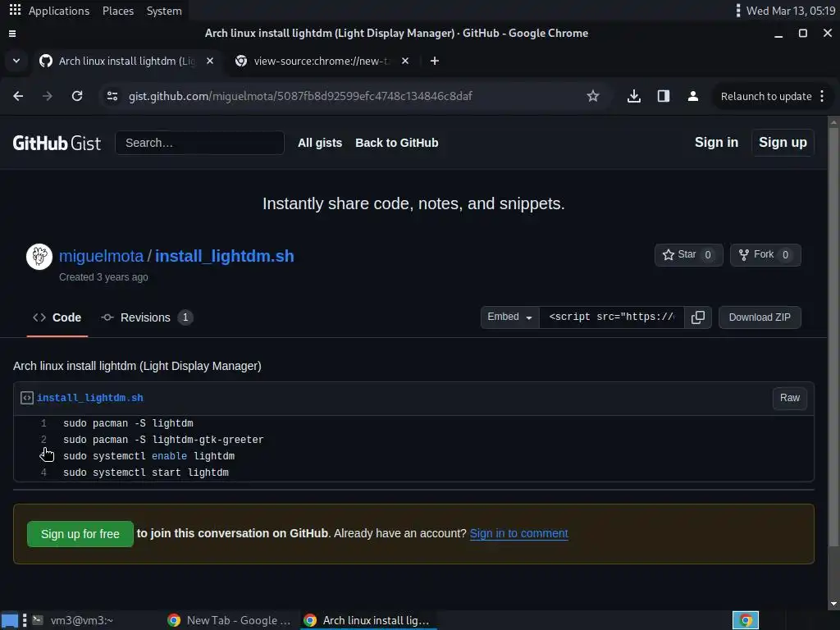Click line number 1 in code
The width and height of the screenshot is (840, 630).
43,423
